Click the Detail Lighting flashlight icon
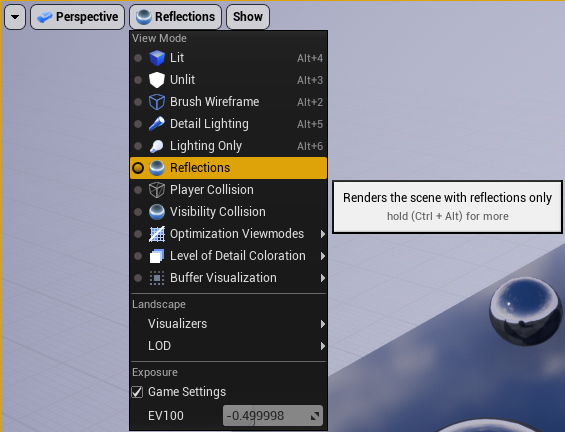The width and height of the screenshot is (565, 432). click(x=157, y=124)
